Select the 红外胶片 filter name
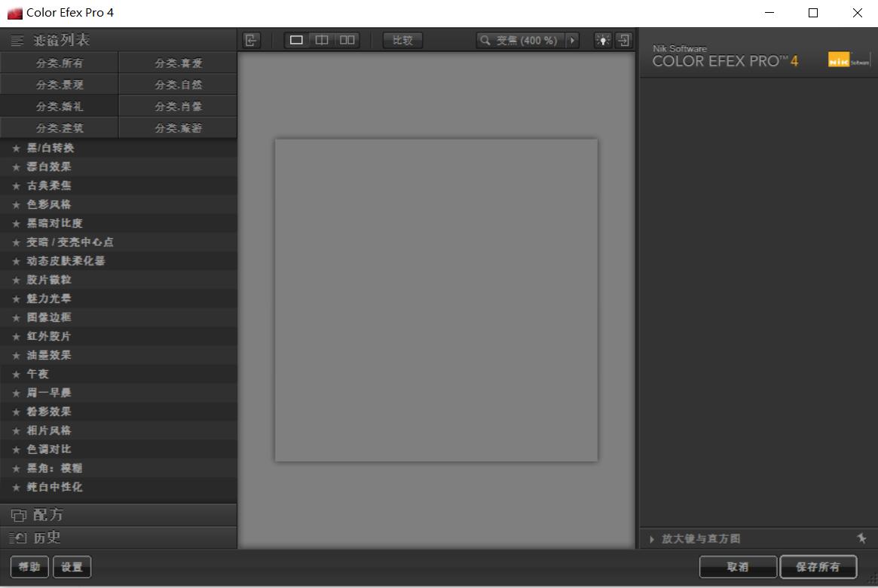This screenshot has width=878, height=588. coord(49,336)
